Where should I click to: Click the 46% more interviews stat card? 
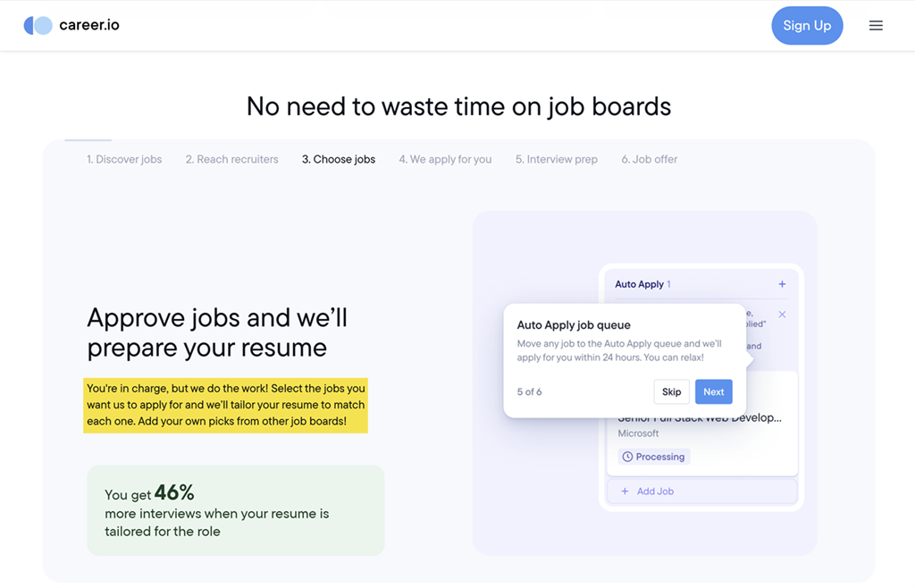pos(235,510)
